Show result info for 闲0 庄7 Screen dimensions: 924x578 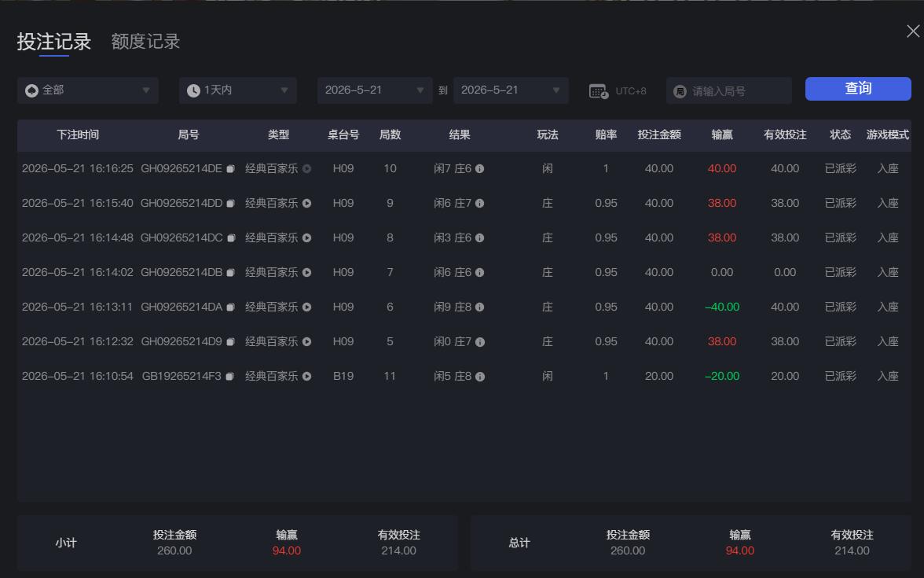pyautogui.click(x=480, y=342)
